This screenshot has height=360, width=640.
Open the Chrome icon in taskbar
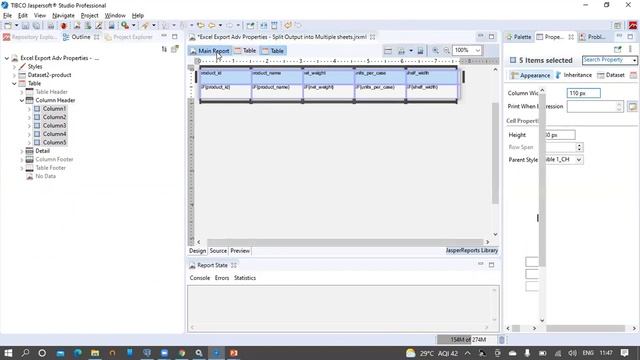(182, 353)
